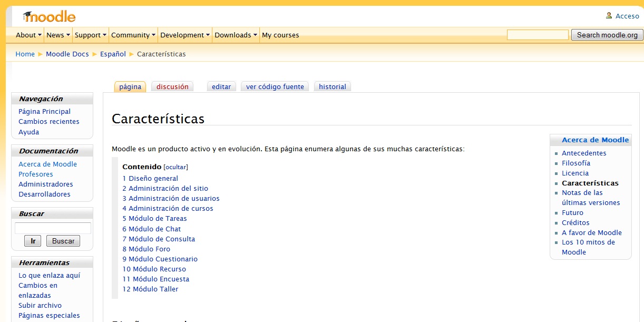The image size is (644, 322).
Task: Expand the Community menu
Action: click(133, 35)
